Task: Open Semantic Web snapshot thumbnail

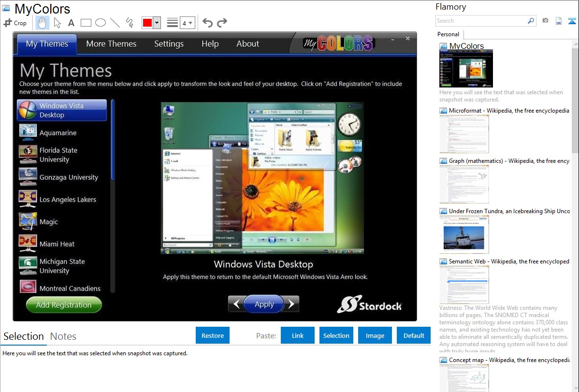Action: tap(464, 285)
